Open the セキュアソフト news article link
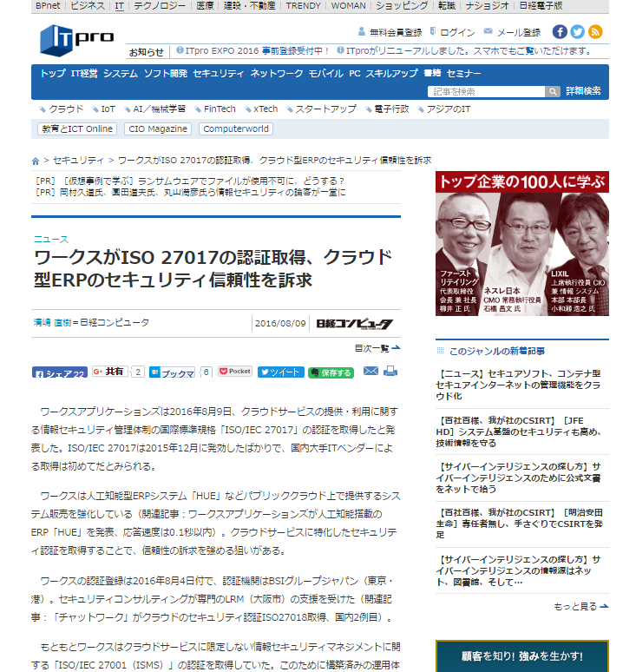 point(520,385)
